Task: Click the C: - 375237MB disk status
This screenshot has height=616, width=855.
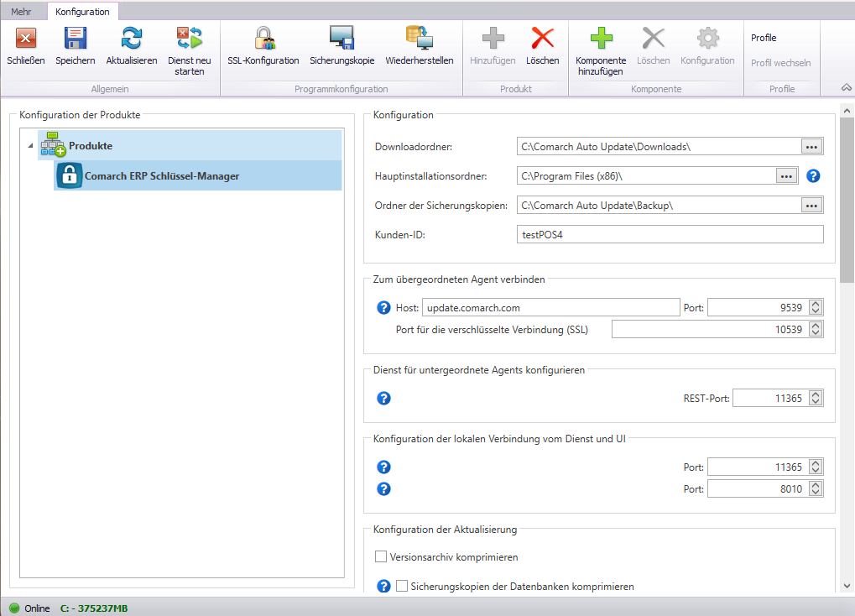Action: pos(94,608)
